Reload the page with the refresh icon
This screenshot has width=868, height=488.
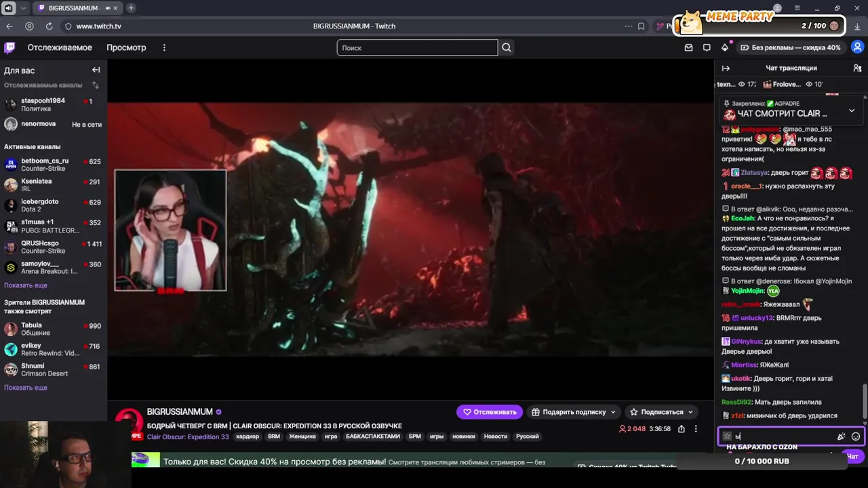point(49,26)
